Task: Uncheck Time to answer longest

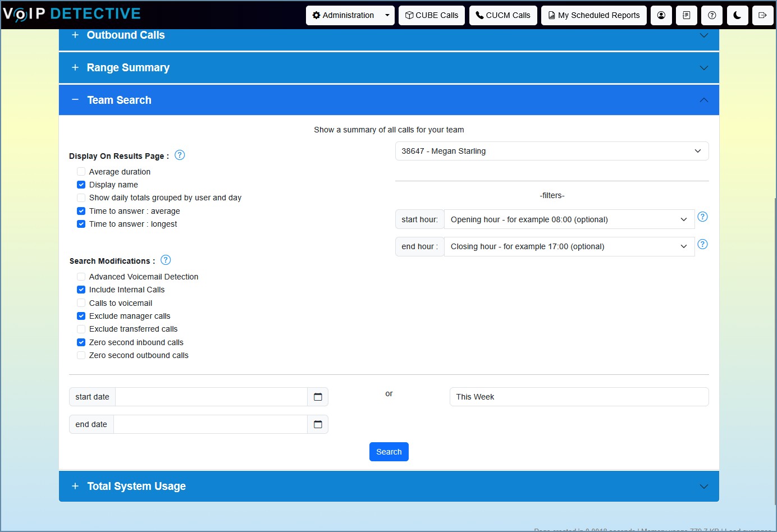Action: 81,224
